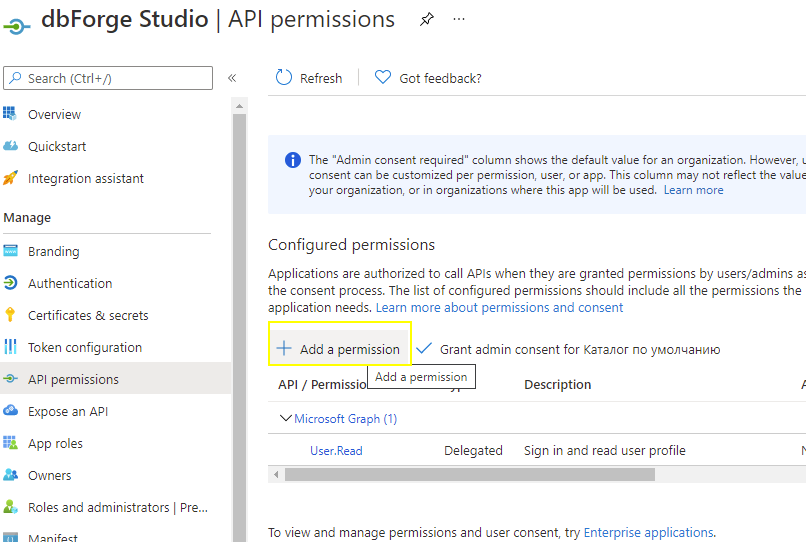Click the Description column header
806x542 pixels.
[x=557, y=385]
